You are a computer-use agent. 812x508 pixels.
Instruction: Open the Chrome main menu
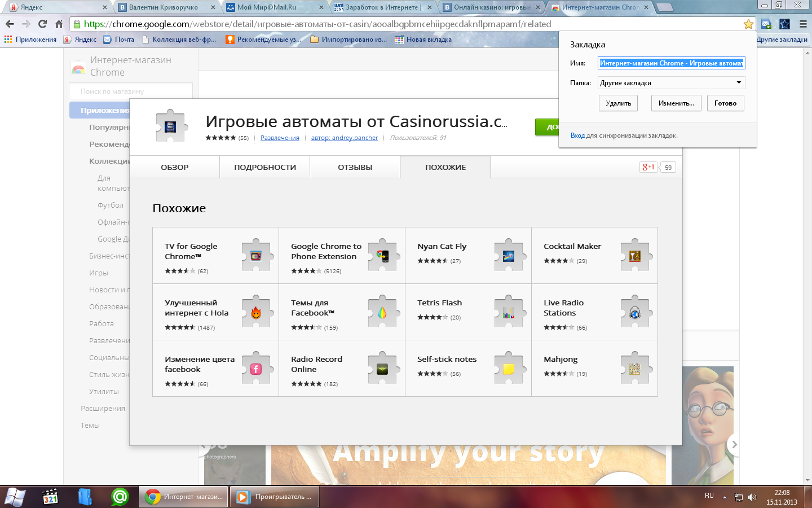click(803, 24)
